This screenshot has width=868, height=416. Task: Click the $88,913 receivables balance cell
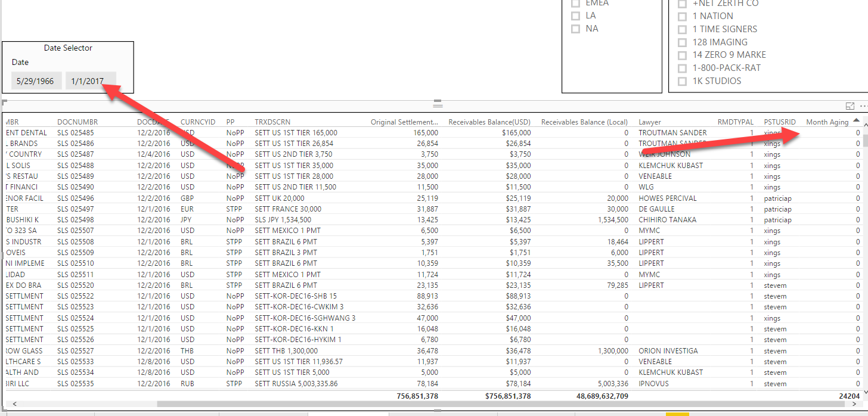[517, 296]
